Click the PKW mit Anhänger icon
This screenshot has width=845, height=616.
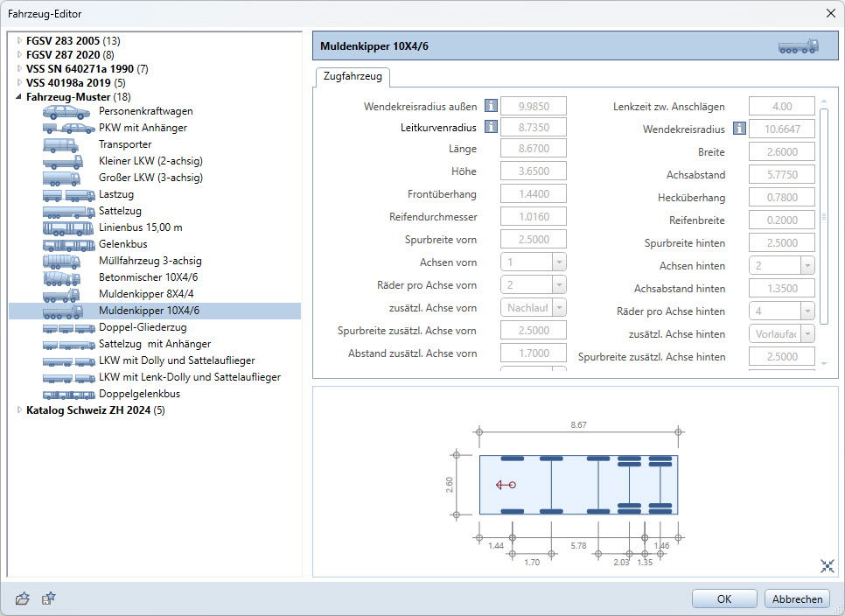coord(68,129)
